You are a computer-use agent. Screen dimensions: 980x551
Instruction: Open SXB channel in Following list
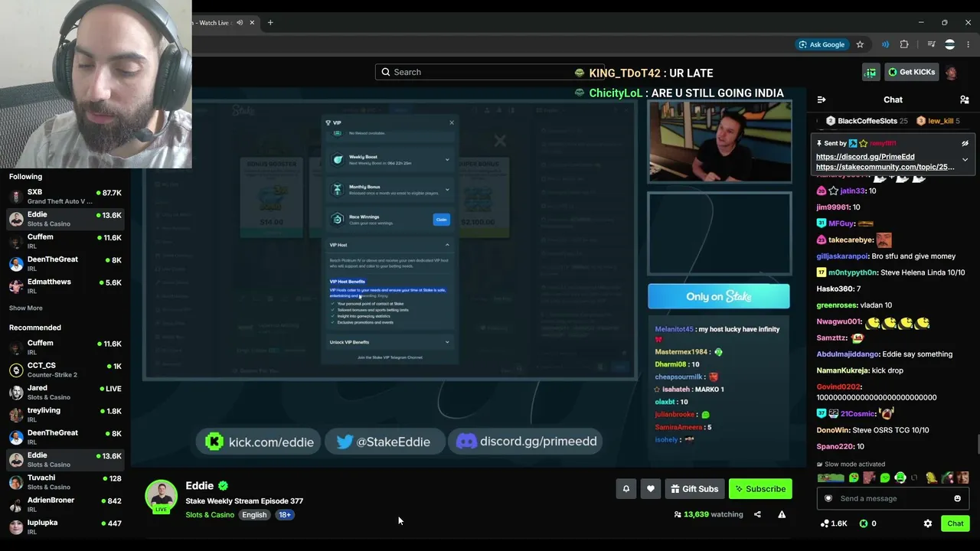[65, 197]
